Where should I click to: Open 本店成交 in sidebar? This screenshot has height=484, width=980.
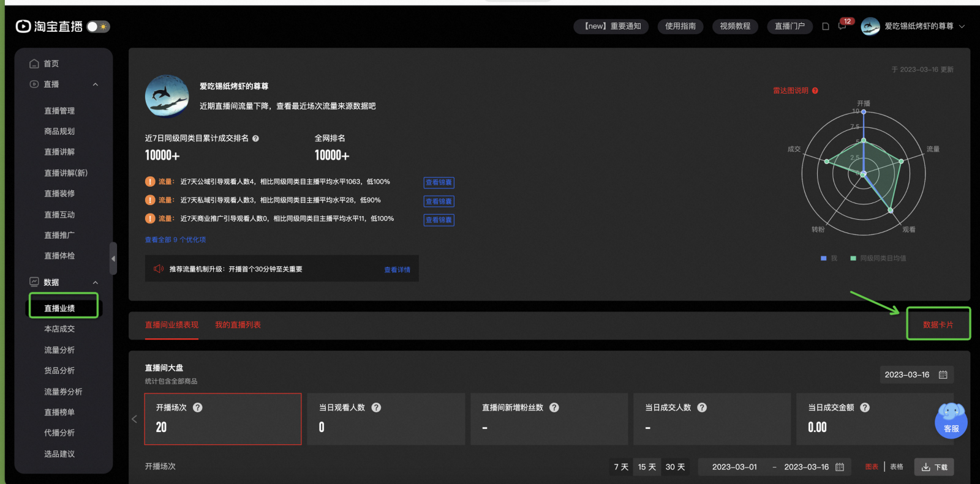click(59, 329)
